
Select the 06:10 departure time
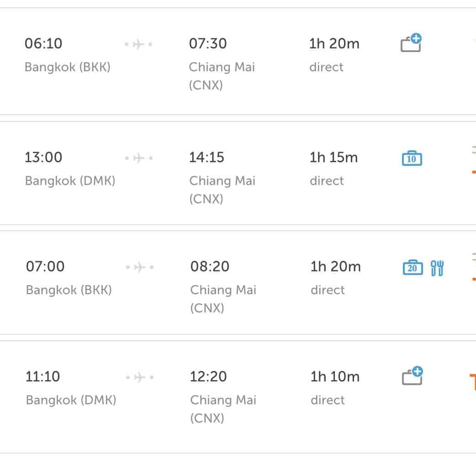[43, 44]
